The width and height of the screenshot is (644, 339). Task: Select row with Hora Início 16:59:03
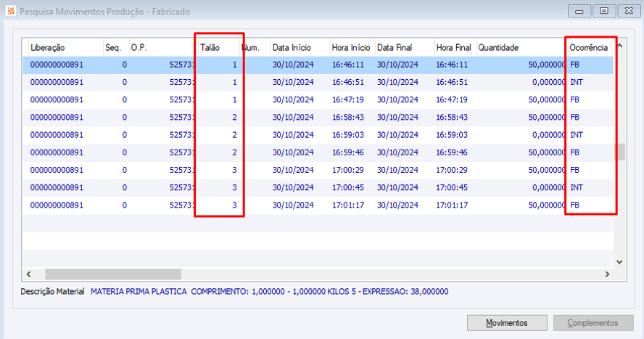318,135
